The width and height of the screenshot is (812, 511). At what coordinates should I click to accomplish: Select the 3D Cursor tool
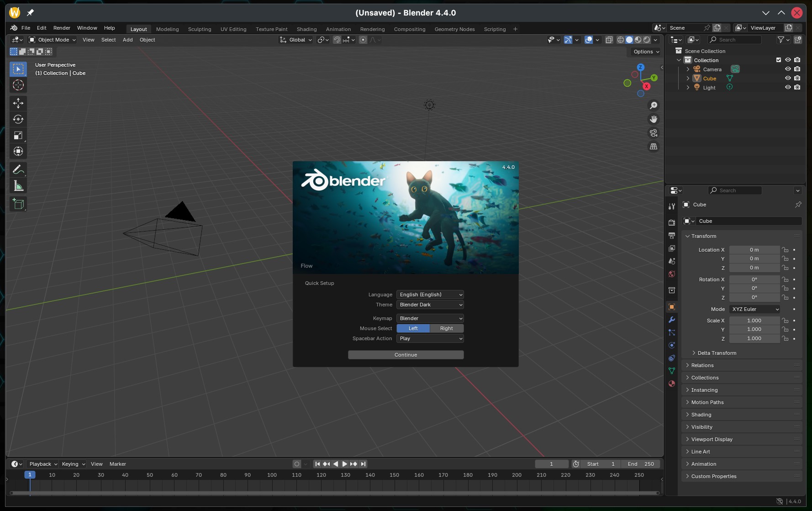pos(18,85)
